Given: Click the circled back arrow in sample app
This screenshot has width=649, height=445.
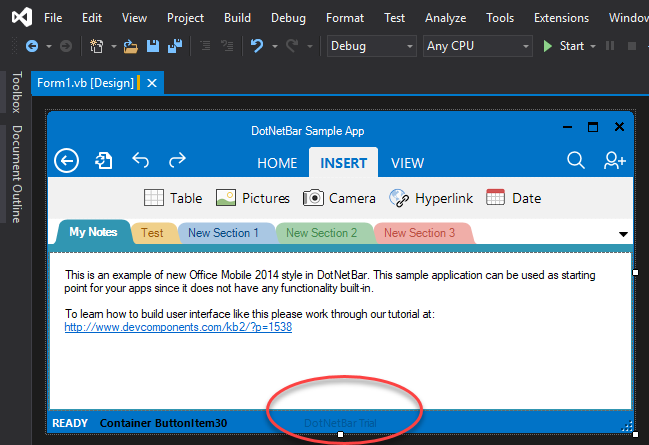Looking at the screenshot, I should [x=66, y=160].
